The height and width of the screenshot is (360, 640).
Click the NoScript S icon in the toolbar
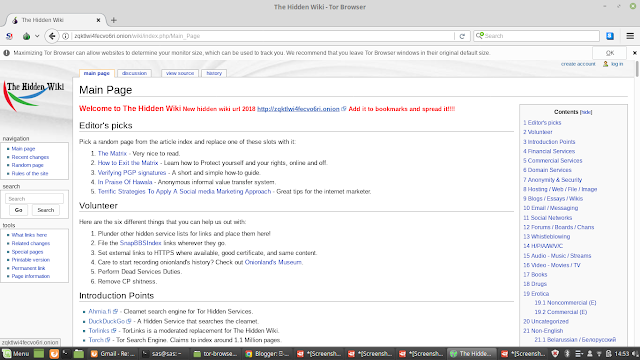[9, 36]
